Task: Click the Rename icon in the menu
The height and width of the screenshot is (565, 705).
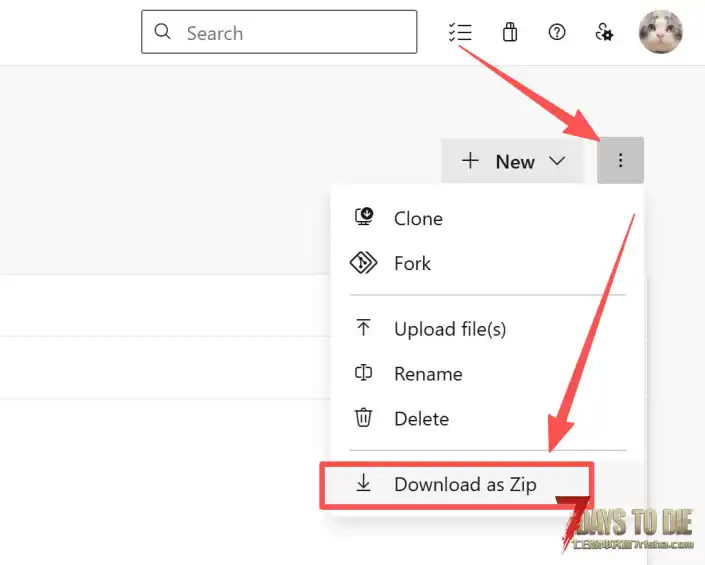Action: (363, 373)
